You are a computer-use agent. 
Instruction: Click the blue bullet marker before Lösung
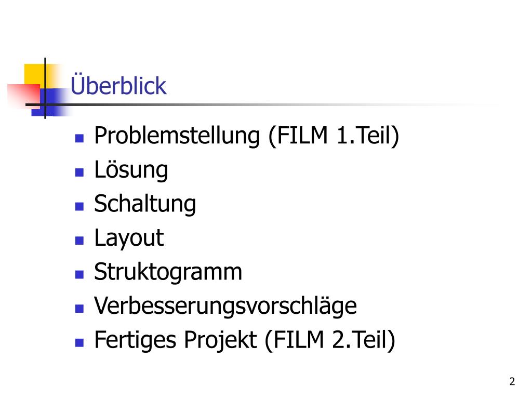click(79, 172)
